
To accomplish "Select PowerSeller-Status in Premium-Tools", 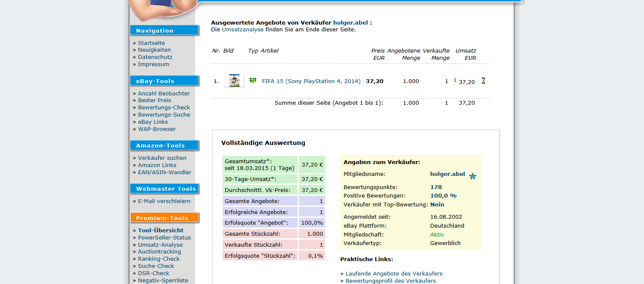I will coord(164,237).
